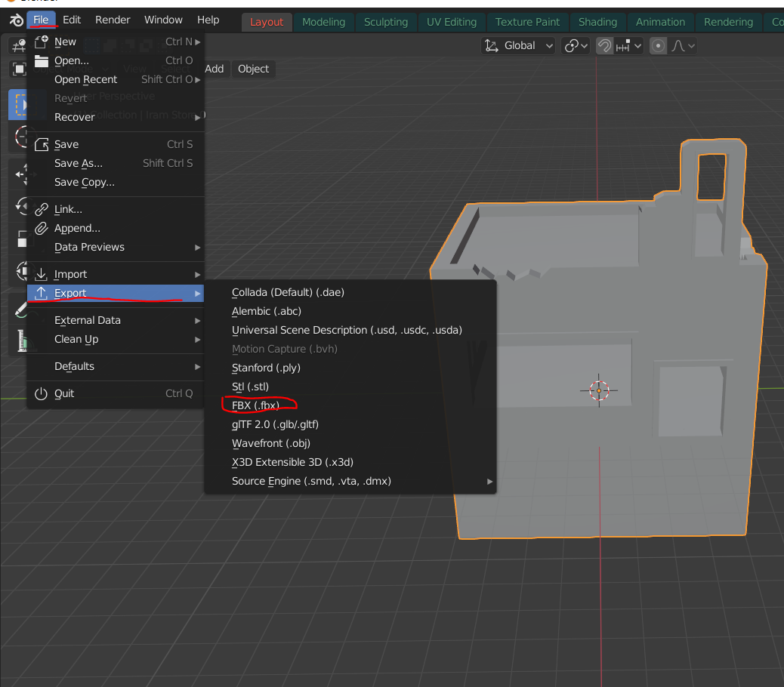Open the Global transform orientation dropdown
Image resolution: width=784 pixels, height=687 pixels.
pyautogui.click(x=518, y=46)
